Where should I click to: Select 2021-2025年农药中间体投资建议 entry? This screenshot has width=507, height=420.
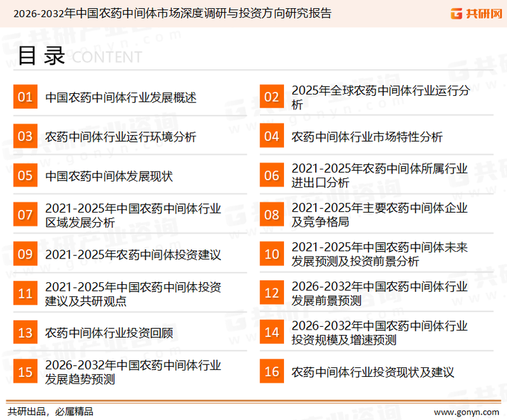pyautogui.click(x=133, y=255)
